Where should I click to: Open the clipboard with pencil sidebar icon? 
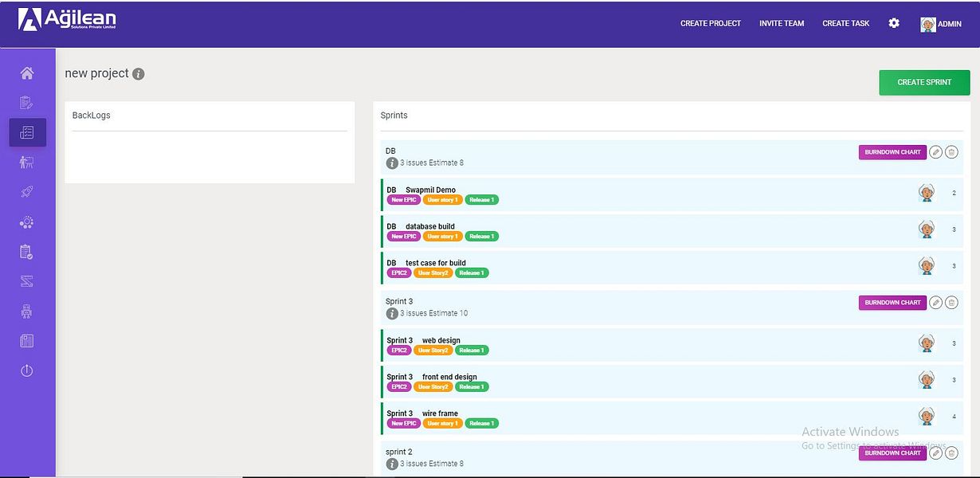(x=27, y=103)
